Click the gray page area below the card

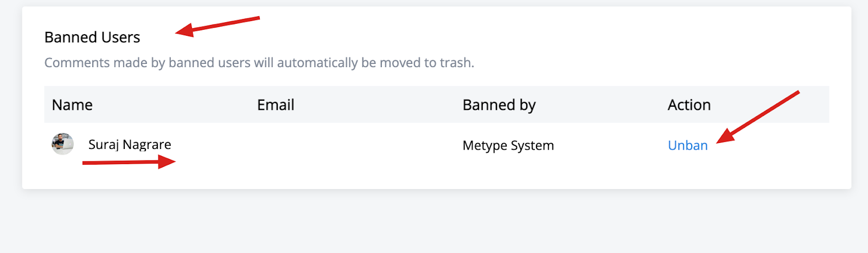(x=434, y=222)
